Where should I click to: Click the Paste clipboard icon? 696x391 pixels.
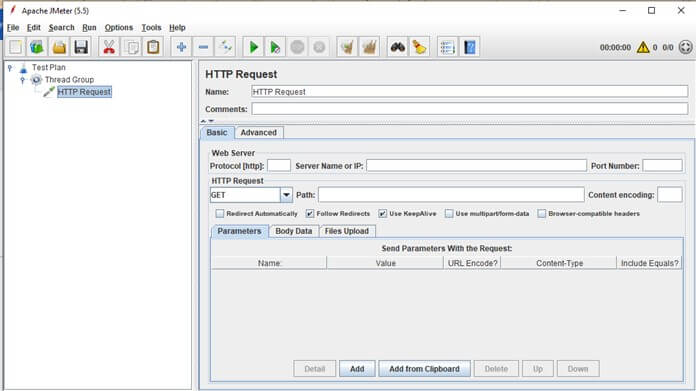[153, 47]
